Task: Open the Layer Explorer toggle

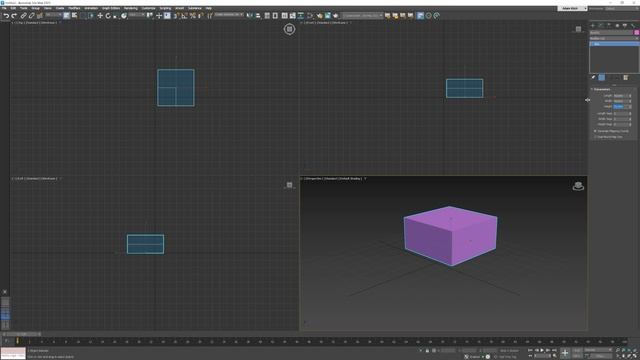Action: (x=275, y=16)
